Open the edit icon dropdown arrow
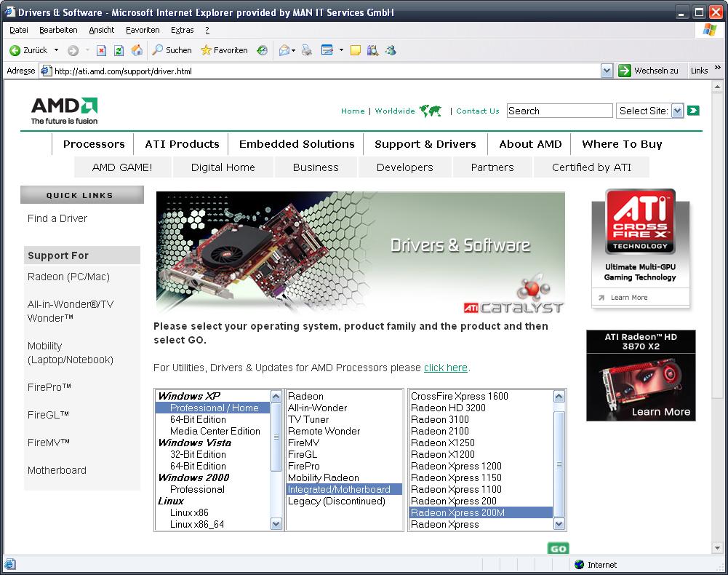 tap(341, 50)
